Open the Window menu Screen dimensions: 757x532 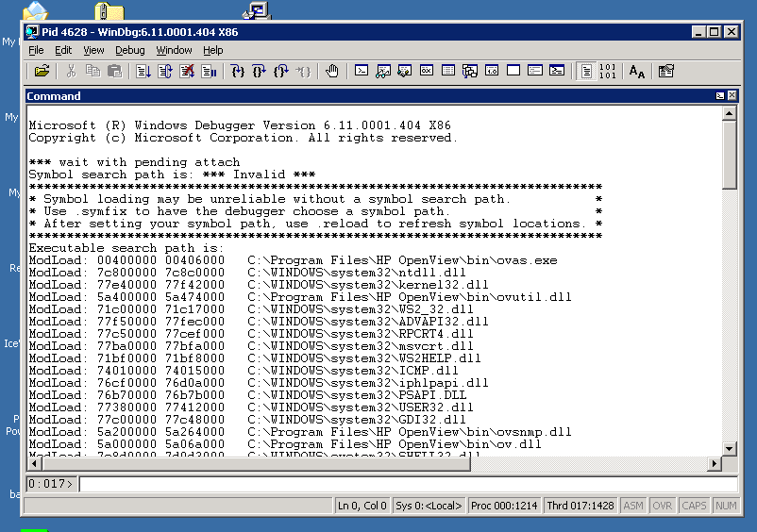pos(174,50)
